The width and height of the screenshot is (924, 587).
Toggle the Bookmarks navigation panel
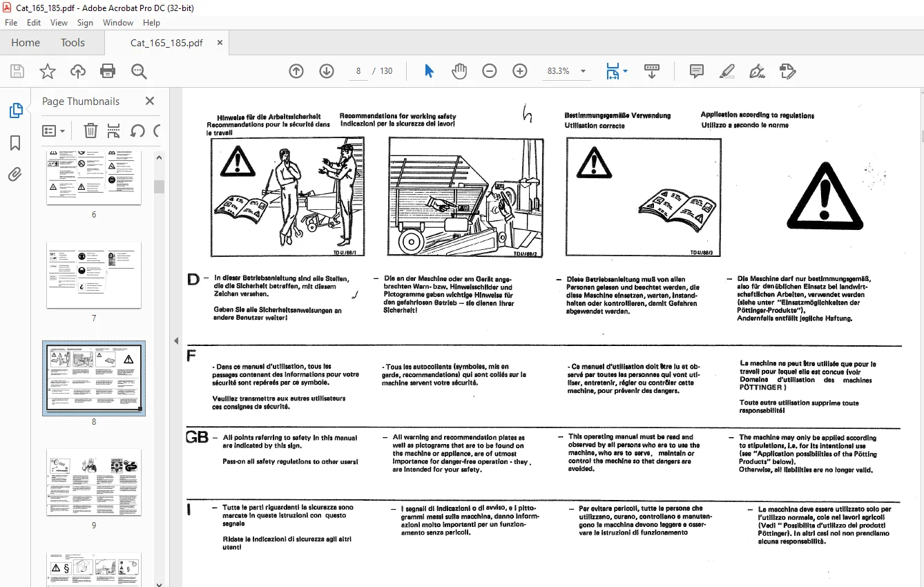(x=15, y=143)
